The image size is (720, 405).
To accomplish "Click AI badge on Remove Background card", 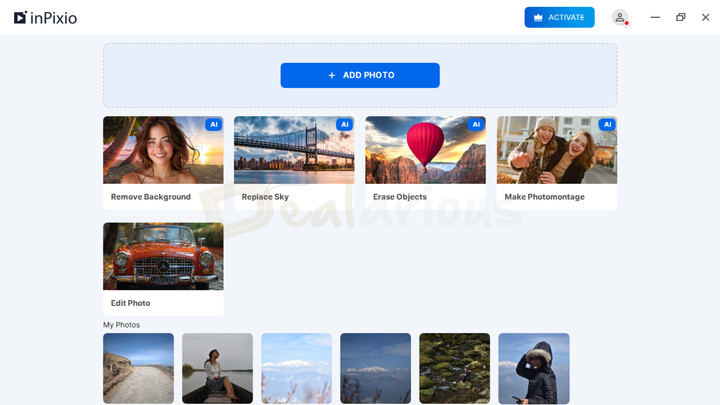I will pos(213,125).
